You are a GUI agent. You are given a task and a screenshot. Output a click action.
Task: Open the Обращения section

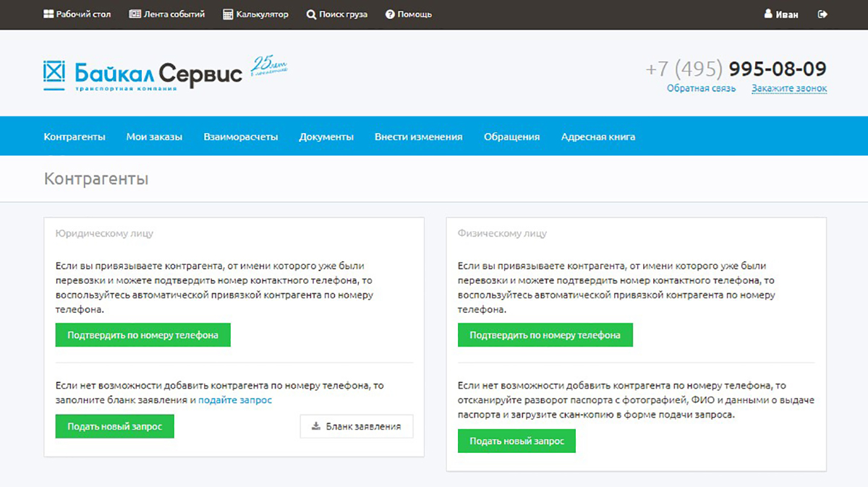tap(511, 137)
